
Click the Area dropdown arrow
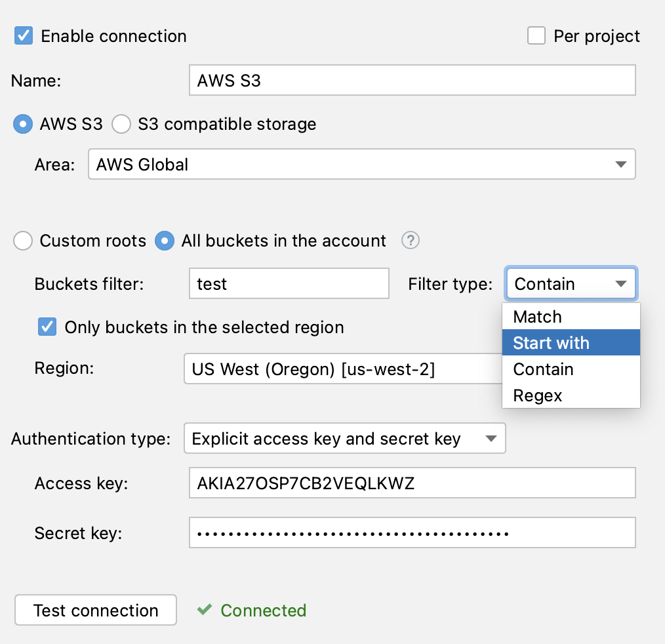coord(620,164)
